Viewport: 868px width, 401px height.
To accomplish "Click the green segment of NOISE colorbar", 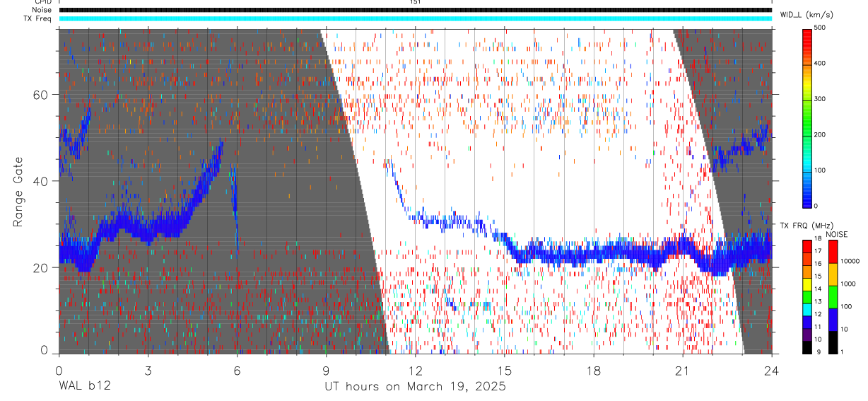I will pos(833,296).
